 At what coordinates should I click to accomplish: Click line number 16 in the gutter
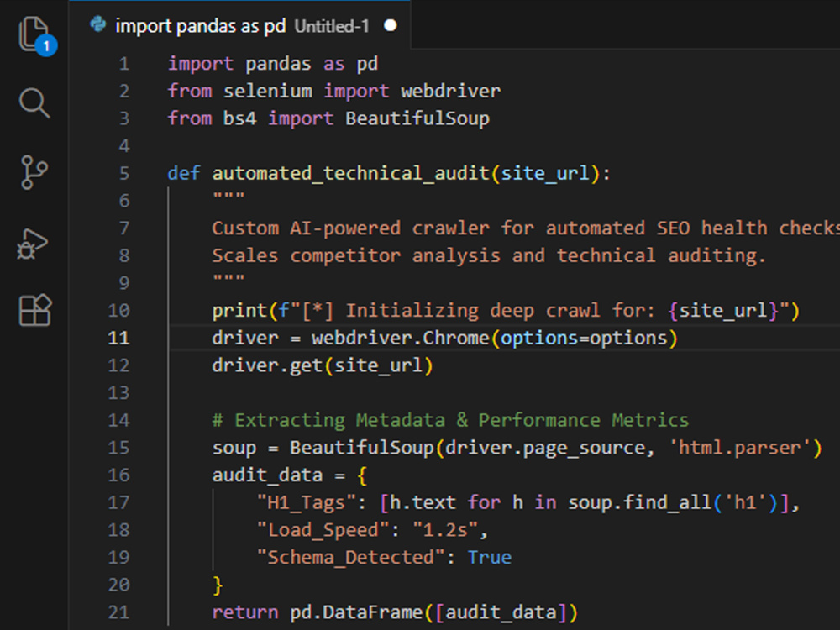[118, 475]
